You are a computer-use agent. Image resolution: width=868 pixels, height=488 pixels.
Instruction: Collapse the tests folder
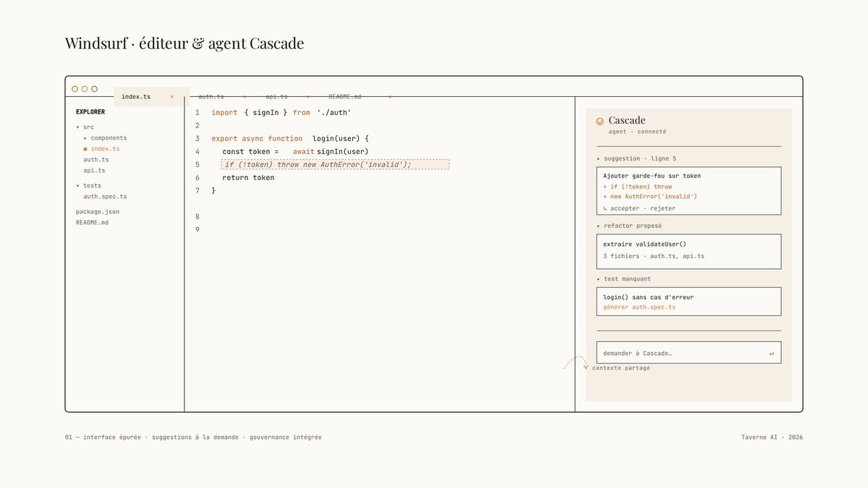[77, 186]
